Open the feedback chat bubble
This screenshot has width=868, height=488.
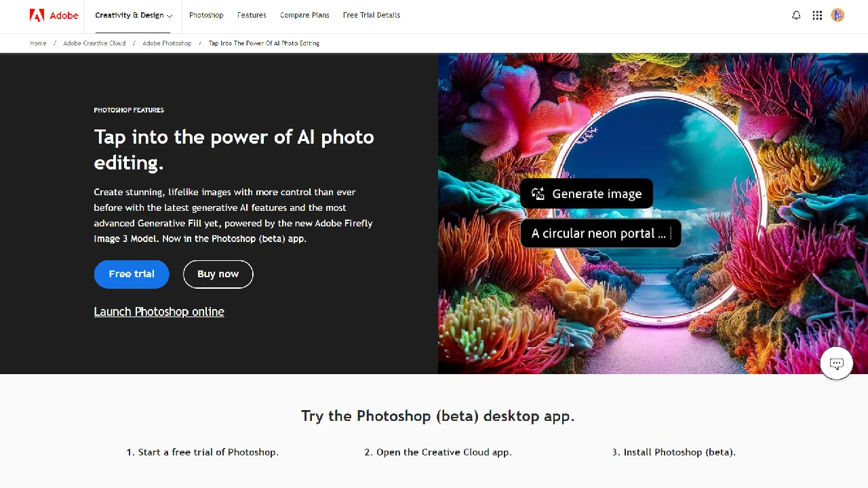[x=836, y=363]
